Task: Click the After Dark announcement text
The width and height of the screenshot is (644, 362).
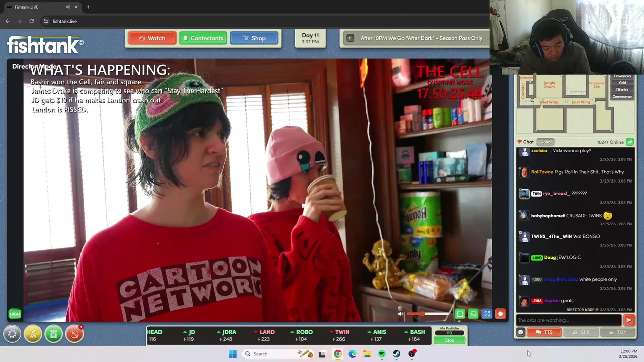Action: click(x=422, y=38)
